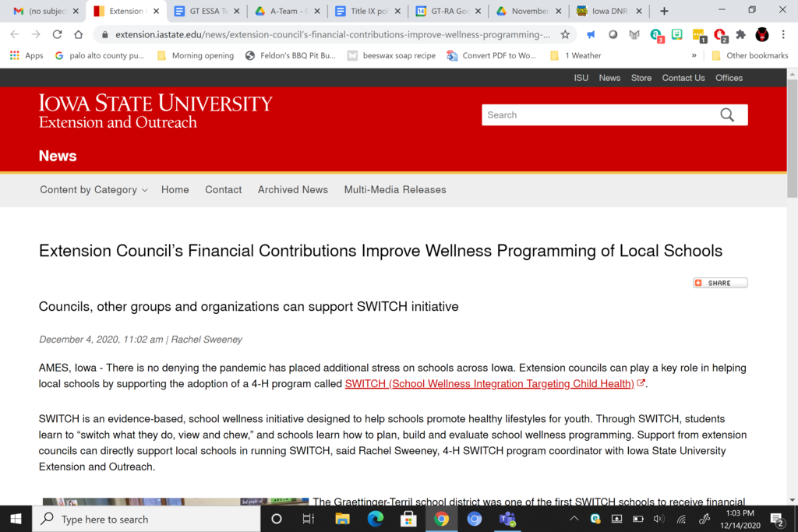Switch to the Title IX policy tab
This screenshot has height=532, width=798.
[368, 11]
